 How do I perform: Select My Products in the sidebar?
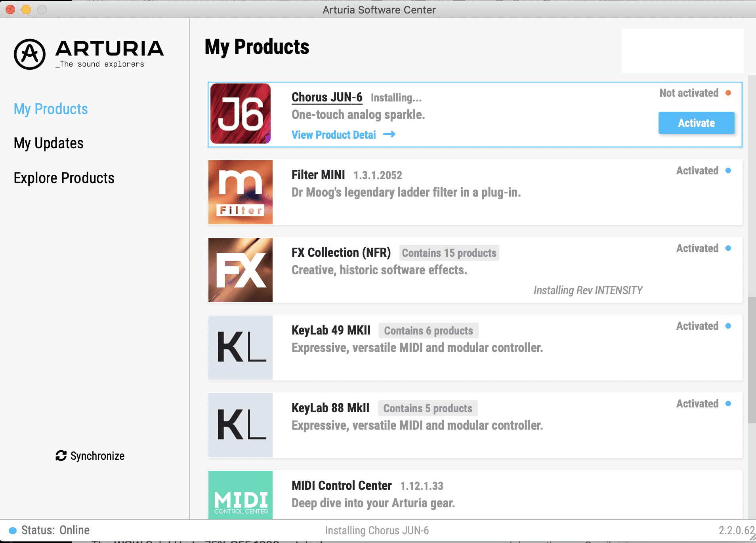(51, 109)
